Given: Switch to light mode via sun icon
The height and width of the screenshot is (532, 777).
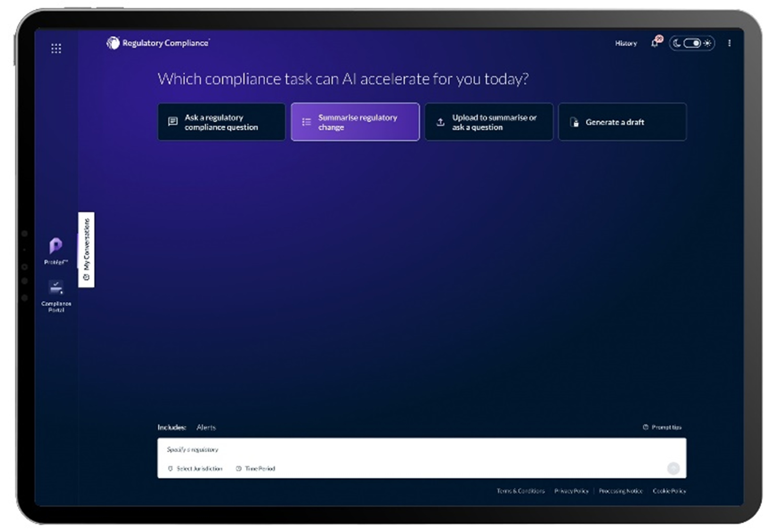Looking at the screenshot, I should 707,43.
